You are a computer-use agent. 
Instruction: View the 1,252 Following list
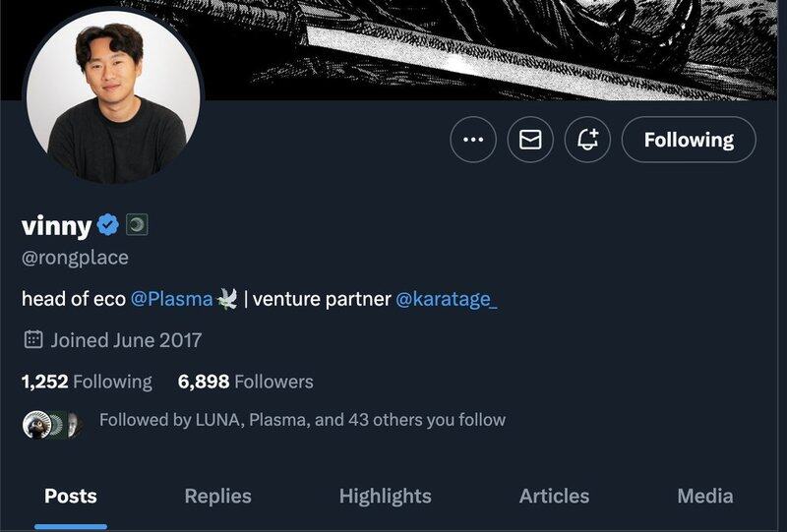pos(87,382)
